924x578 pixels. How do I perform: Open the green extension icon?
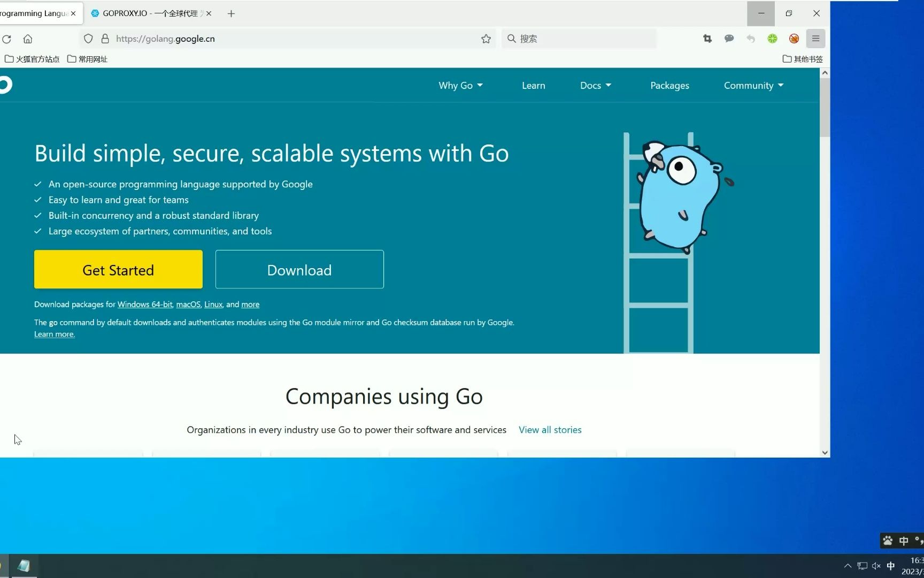pyautogui.click(x=772, y=39)
